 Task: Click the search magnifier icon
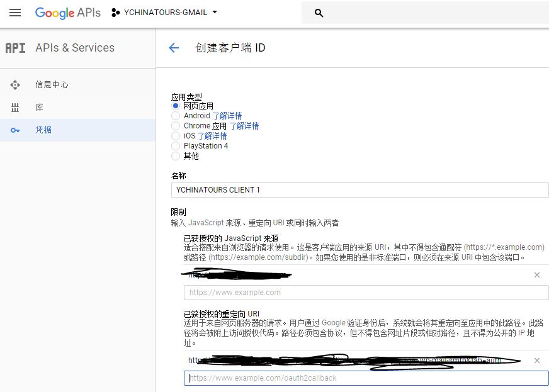click(319, 13)
